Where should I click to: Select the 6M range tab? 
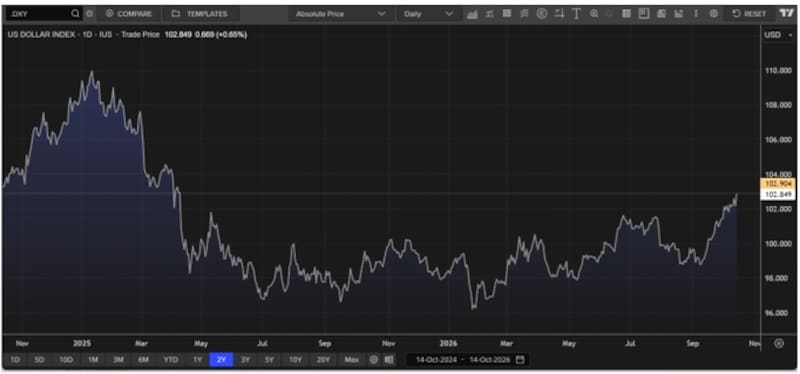143,360
